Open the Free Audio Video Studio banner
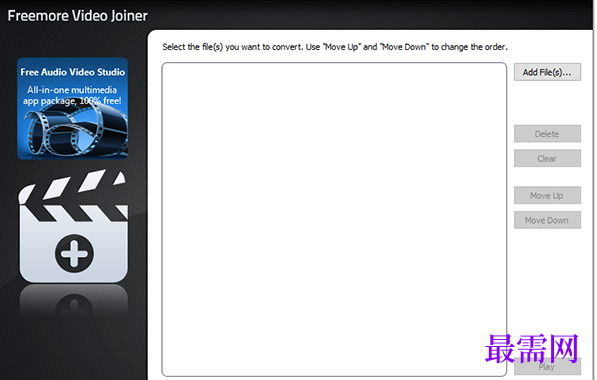Image resolution: width=597 pixels, height=380 pixels. (72, 108)
